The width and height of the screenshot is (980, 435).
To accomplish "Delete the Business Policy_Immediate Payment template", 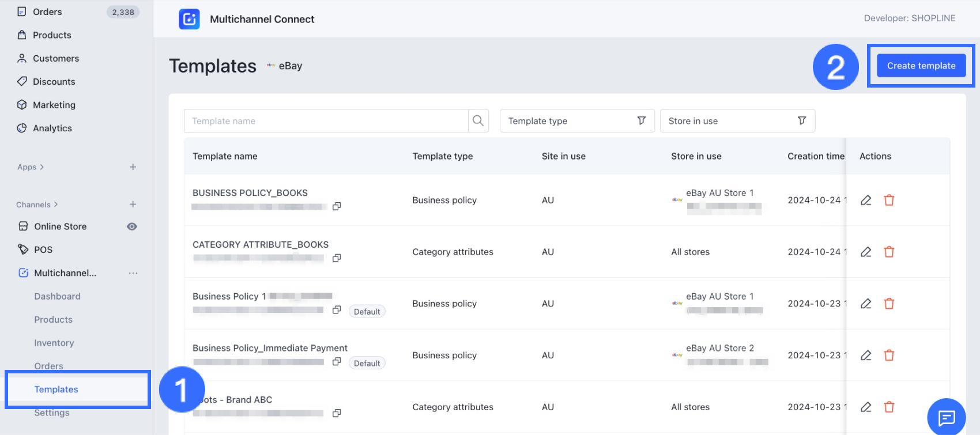I will pyautogui.click(x=889, y=355).
